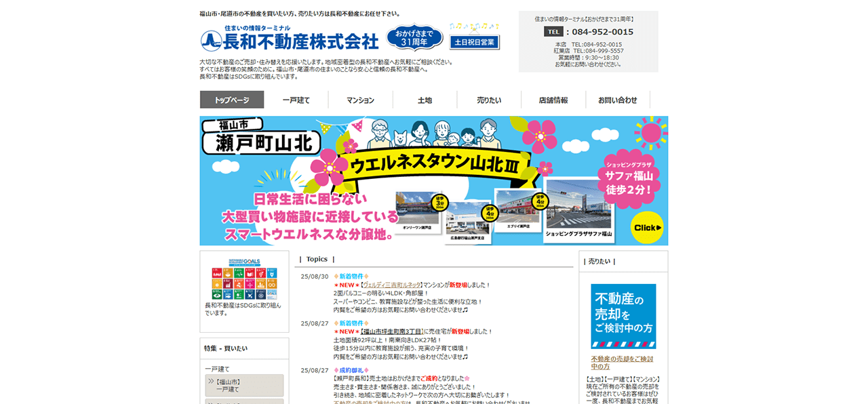868x404 pixels.
Task: Click the first 25/08/30 新着物件 topic label
Action: point(351,277)
